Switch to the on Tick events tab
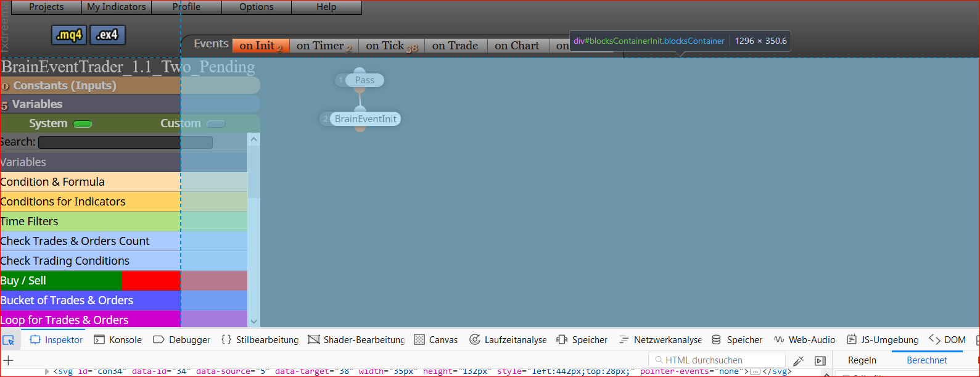The height and width of the screenshot is (377, 980). [x=392, y=46]
